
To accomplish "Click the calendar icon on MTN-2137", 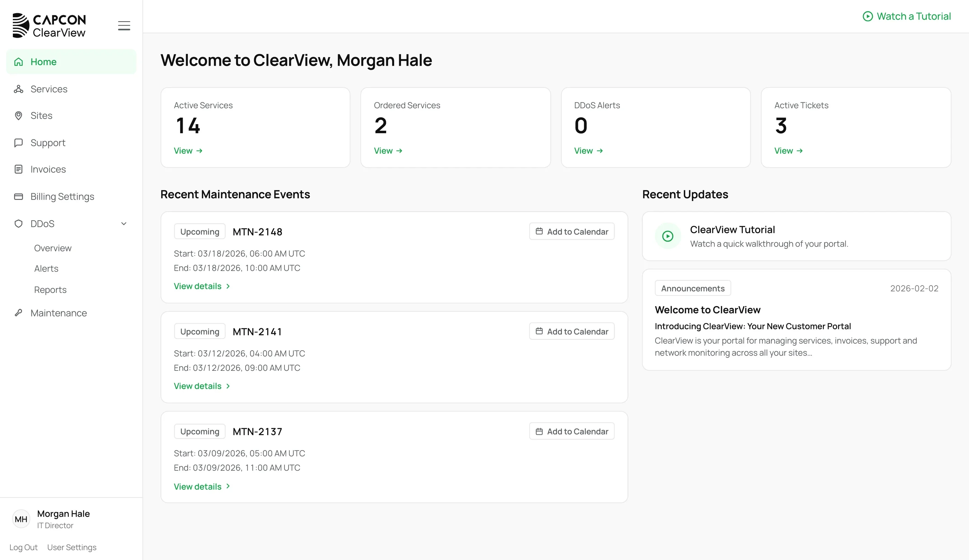I will tap(539, 432).
